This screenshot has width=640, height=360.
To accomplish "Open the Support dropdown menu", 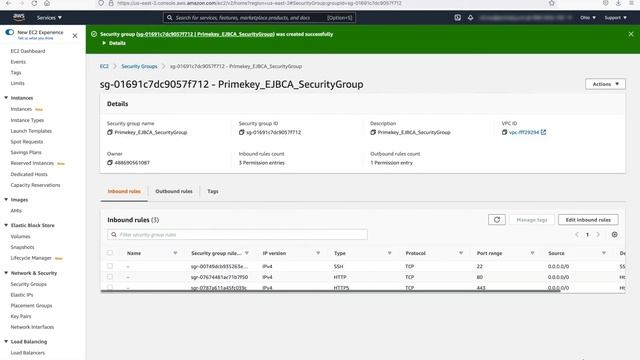I will click(x=616, y=18).
